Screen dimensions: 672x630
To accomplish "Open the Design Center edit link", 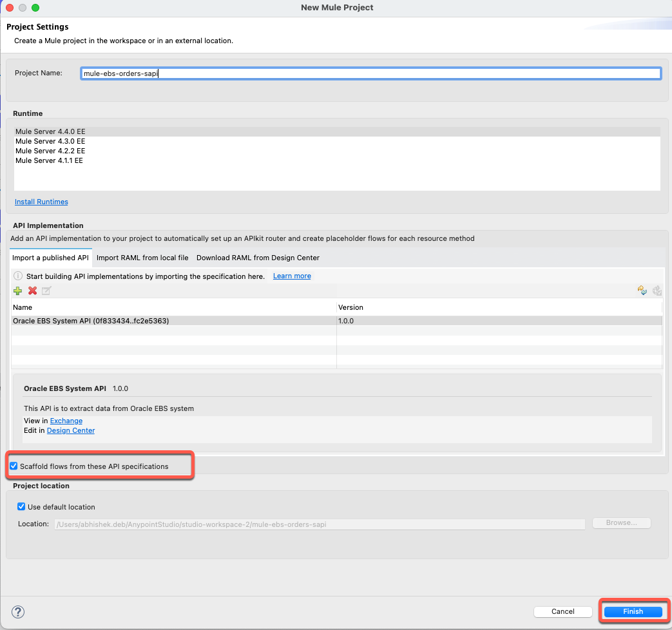I will [71, 430].
